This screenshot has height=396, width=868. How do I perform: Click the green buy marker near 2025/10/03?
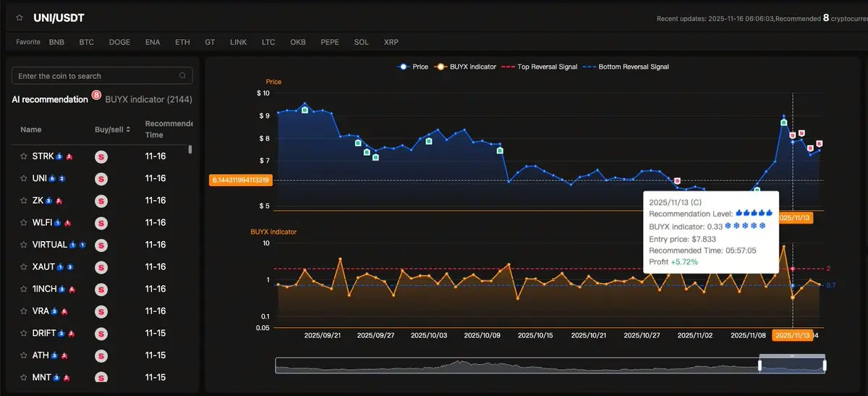pyautogui.click(x=429, y=141)
